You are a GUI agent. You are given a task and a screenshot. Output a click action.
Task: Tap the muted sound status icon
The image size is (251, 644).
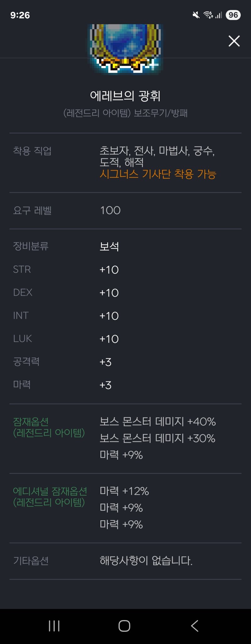[x=196, y=15]
